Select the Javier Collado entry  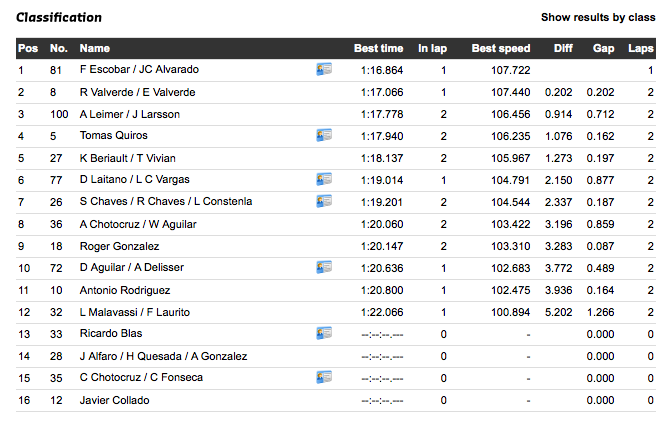tap(115, 400)
